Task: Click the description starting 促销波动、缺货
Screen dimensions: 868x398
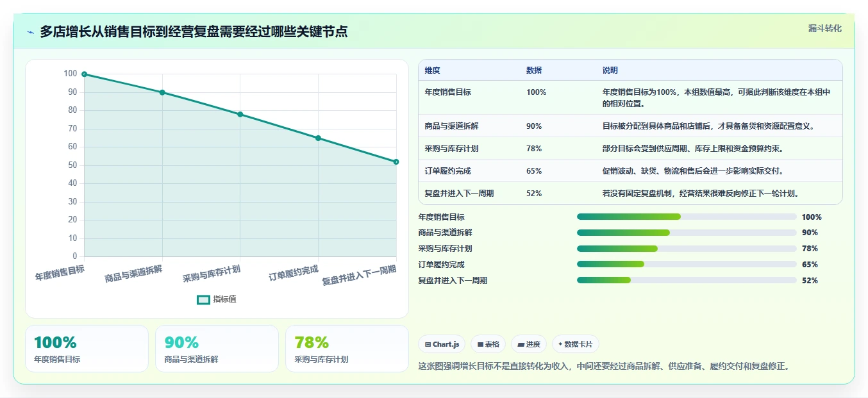Action: point(693,171)
